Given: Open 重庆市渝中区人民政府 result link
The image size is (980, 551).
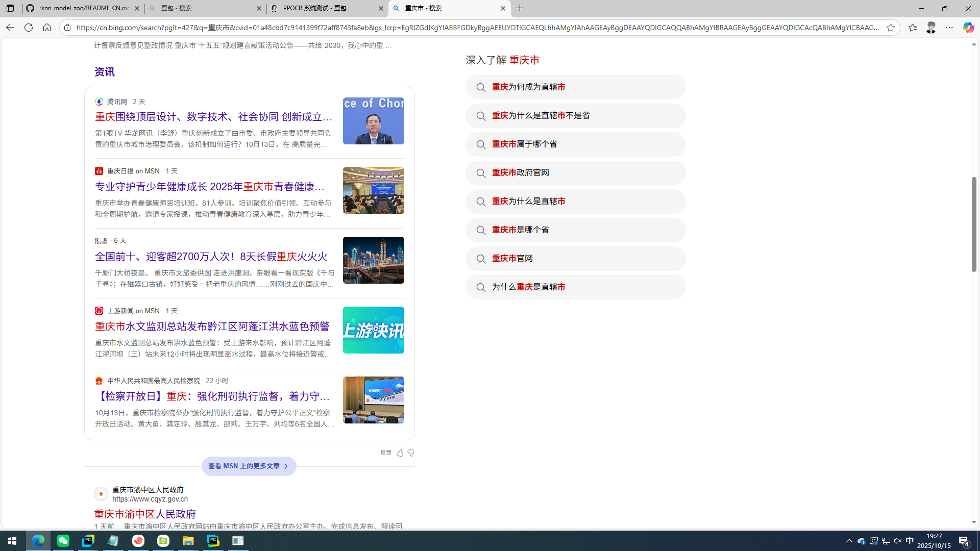Looking at the screenshot, I should tap(145, 514).
